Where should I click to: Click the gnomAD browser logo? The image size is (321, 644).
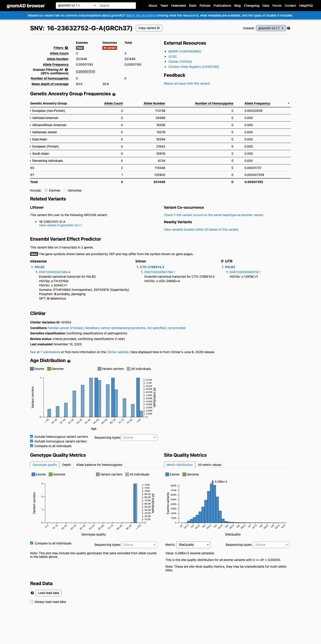[x=26, y=6]
